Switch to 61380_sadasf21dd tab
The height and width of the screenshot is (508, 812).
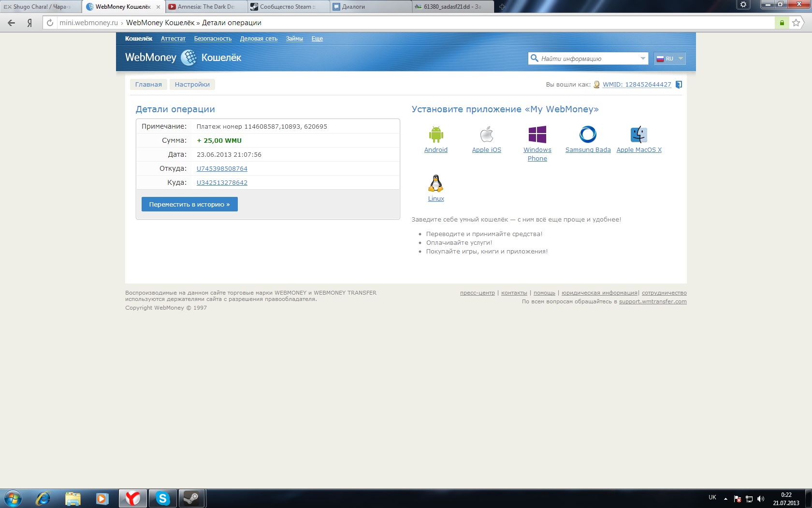453,7
